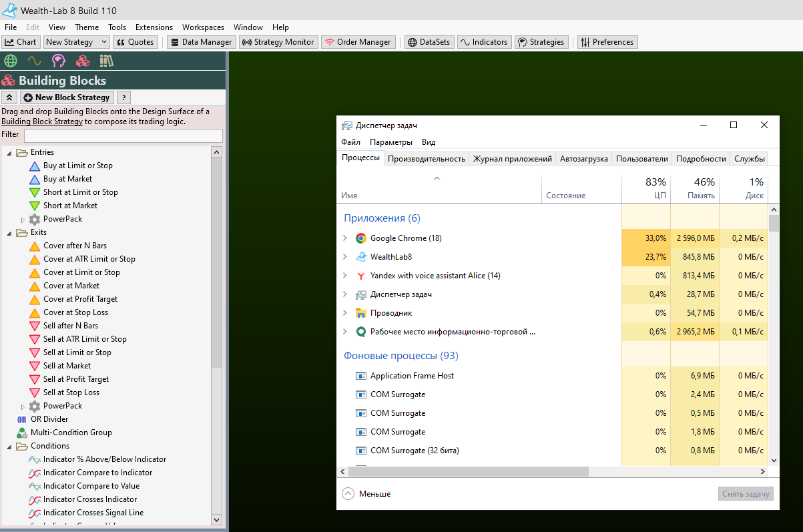Switch to the Производительность tab
This screenshot has height=532, width=803.
(x=426, y=159)
